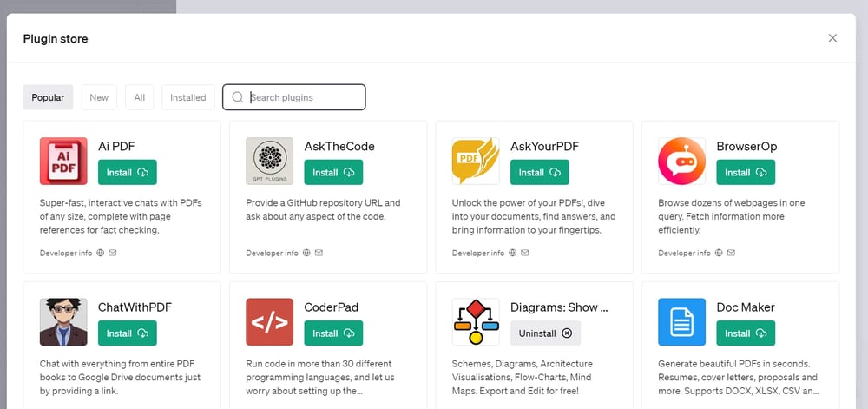Open AskTheCode developer website globe icon
Image resolution: width=868 pixels, height=409 pixels.
pyautogui.click(x=306, y=253)
